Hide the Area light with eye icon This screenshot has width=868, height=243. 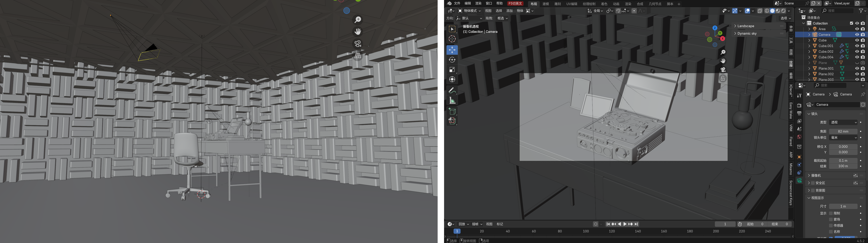point(857,29)
